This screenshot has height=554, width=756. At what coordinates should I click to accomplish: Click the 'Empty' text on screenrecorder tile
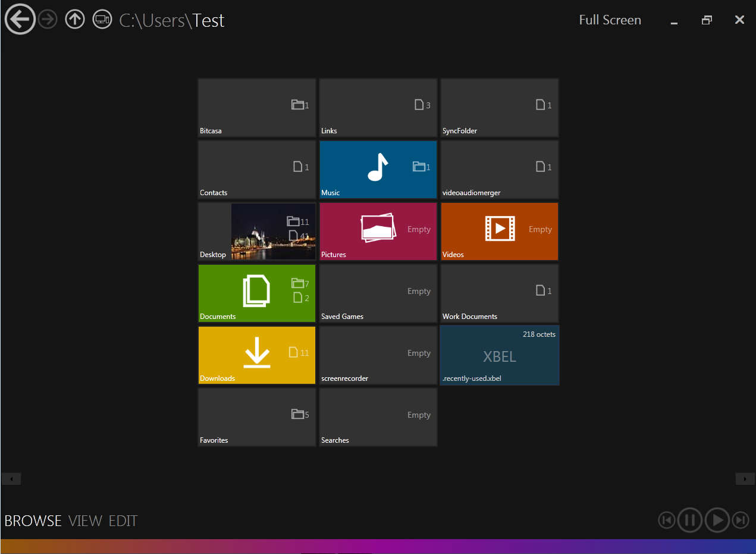(x=419, y=353)
